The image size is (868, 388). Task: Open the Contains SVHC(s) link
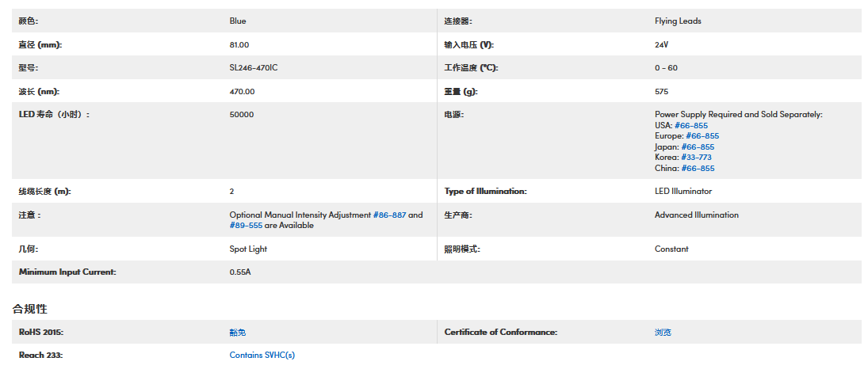262,356
